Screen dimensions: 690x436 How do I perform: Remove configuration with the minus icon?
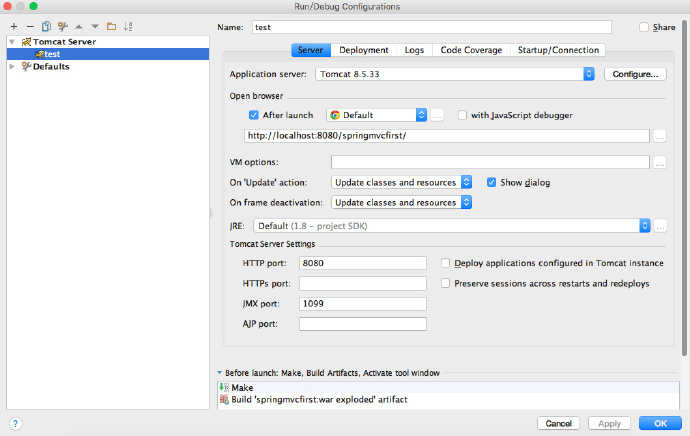pos(30,26)
